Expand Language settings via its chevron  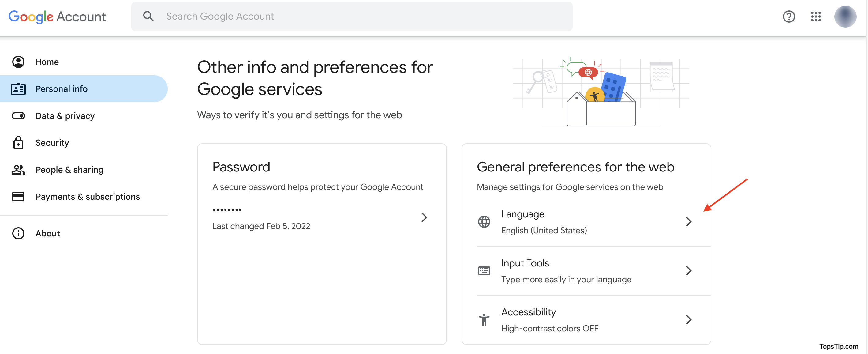point(689,221)
